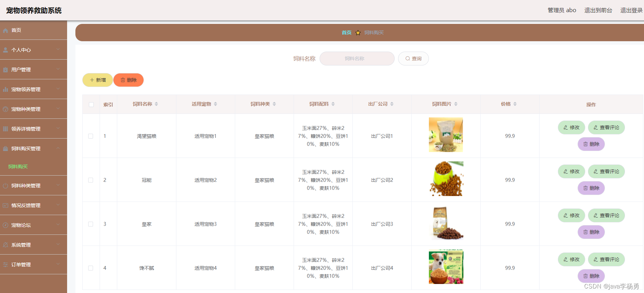Expand the 订单管理 menu chevron
The image size is (644, 293).
[x=58, y=264]
